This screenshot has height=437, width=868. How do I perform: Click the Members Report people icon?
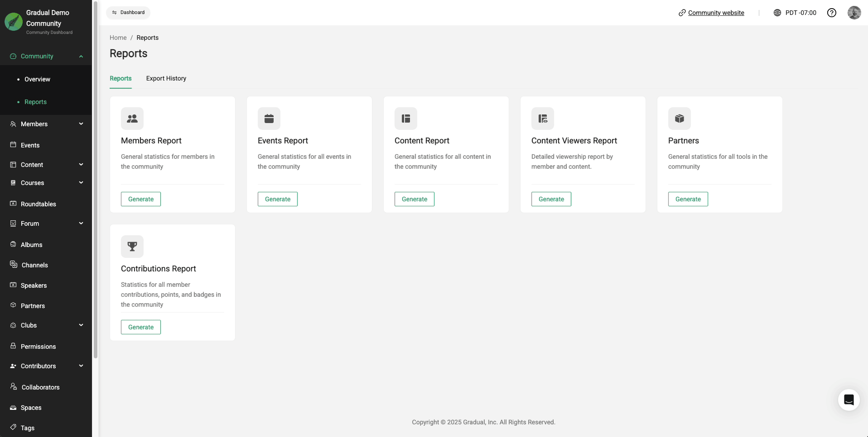[x=132, y=119]
